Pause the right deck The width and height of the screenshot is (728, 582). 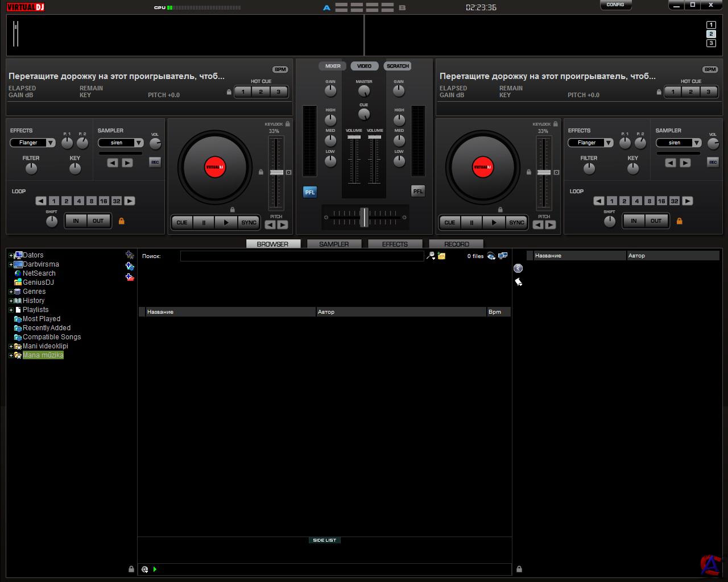point(471,222)
